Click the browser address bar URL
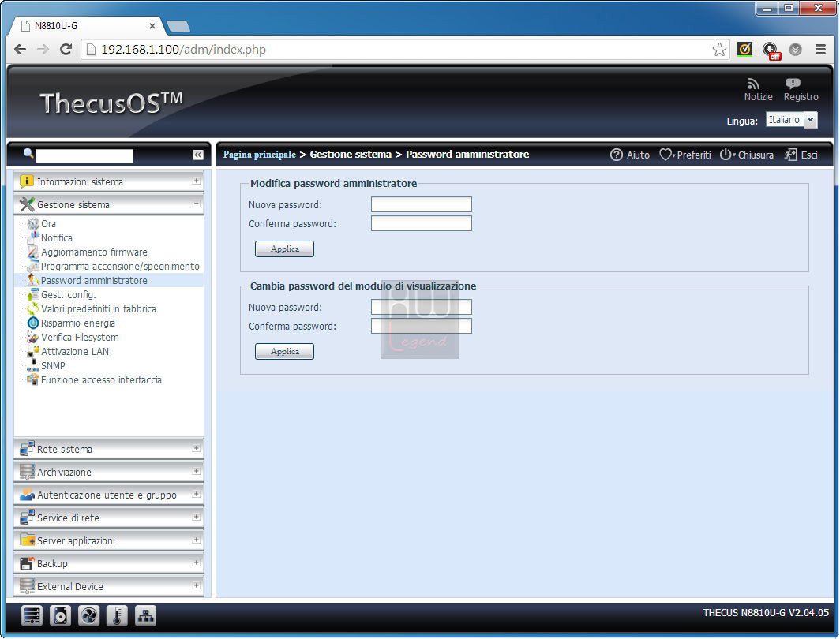 point(183,49)
